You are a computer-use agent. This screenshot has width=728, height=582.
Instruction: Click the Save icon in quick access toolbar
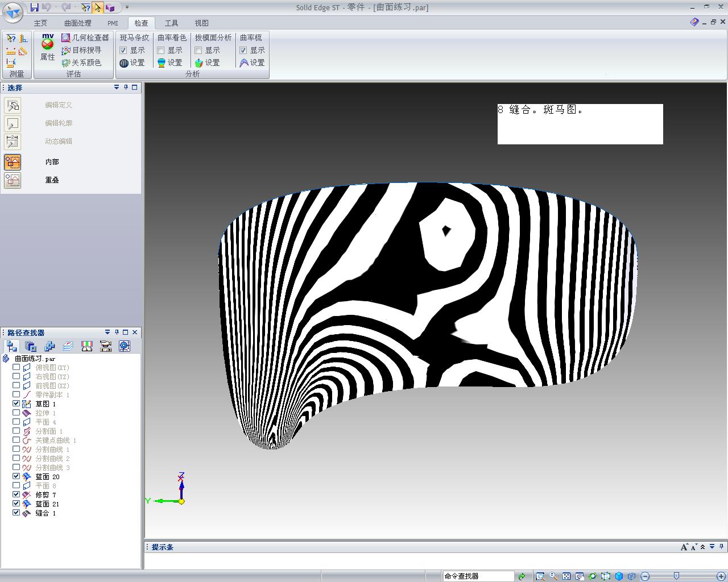(x=35, y=7)
